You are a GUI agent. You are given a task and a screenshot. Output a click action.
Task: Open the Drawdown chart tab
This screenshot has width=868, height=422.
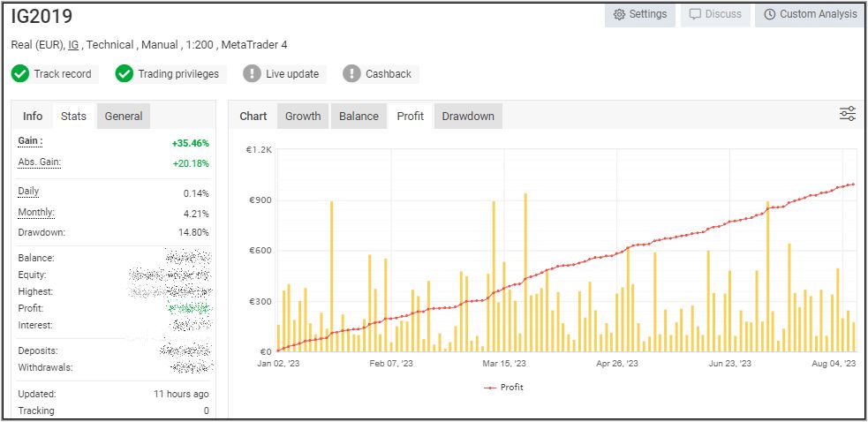pyautogui.click(x=468, y=116)
